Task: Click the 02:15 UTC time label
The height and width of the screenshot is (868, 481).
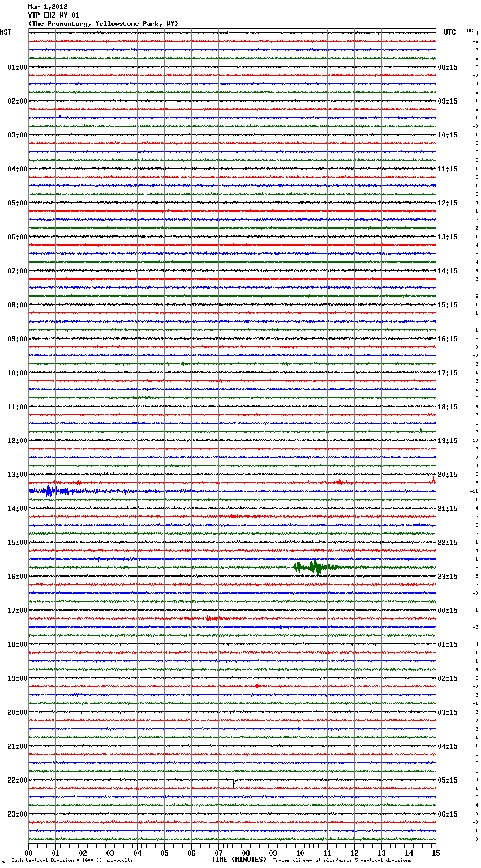Action: 448,678
